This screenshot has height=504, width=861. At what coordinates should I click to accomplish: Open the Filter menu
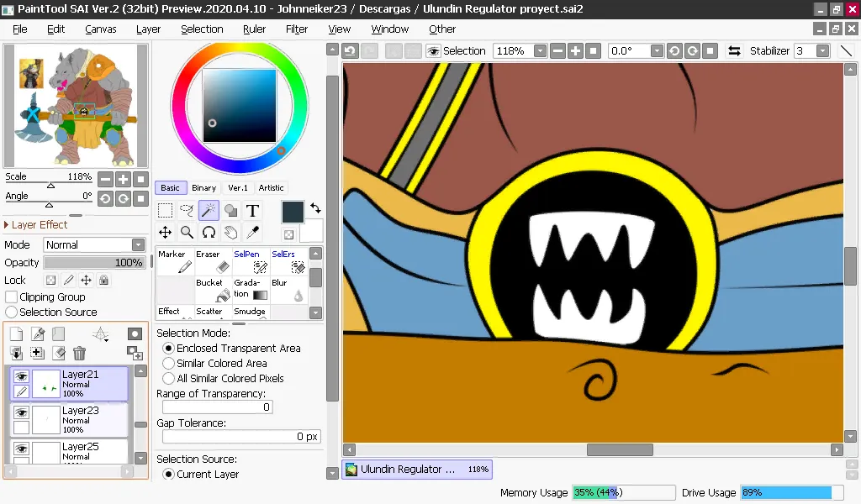point(297,29)
